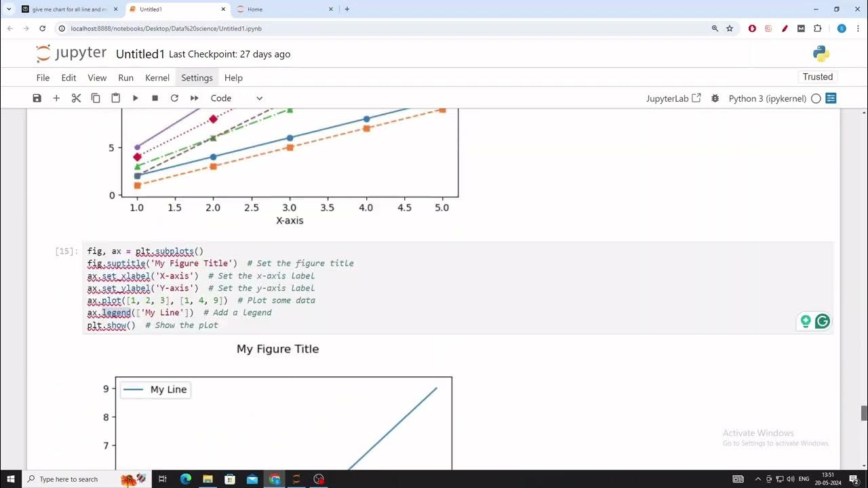Click the Grammarly green G icon
Image resolution: width=868 pixels, height=488 pixels.
coord(823,321)
